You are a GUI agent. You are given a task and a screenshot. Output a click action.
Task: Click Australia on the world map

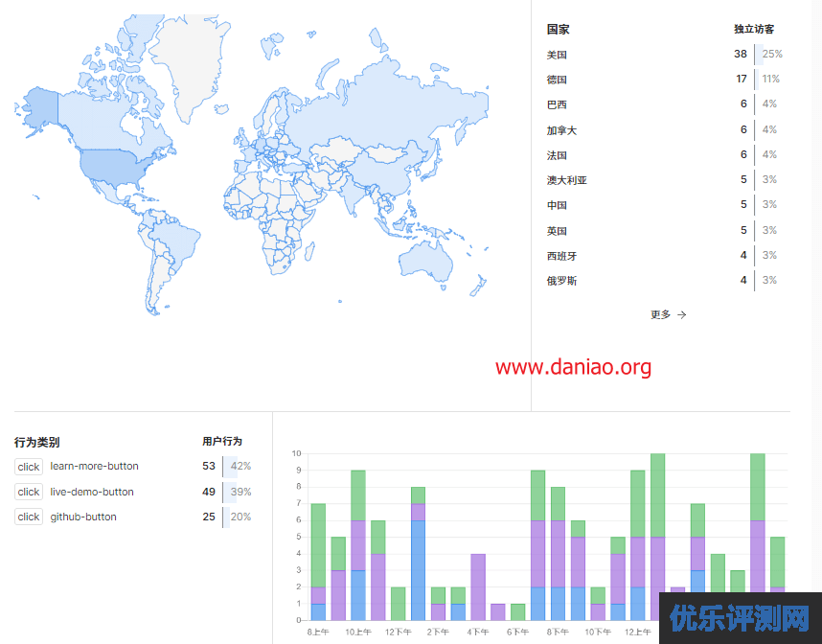point(425,261)
